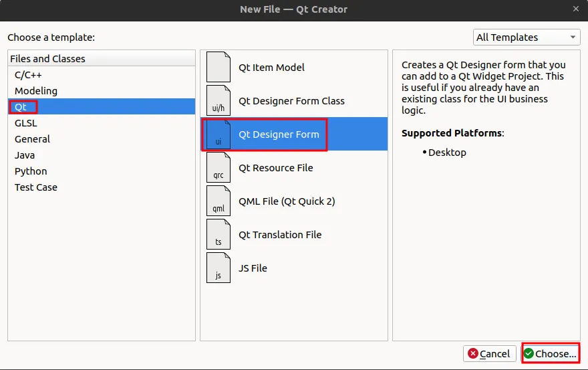Choose the Qt Item Model template
The image size is (588, 370).
[x=294, y=67]
